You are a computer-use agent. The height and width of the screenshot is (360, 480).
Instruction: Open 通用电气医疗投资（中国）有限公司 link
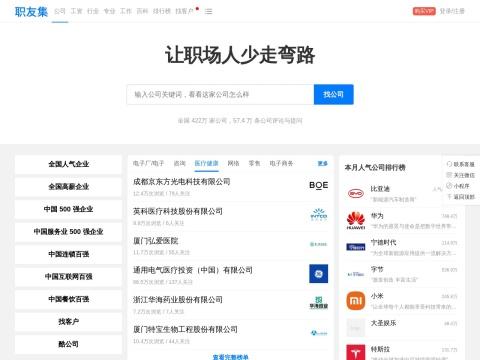click(193, 270)
